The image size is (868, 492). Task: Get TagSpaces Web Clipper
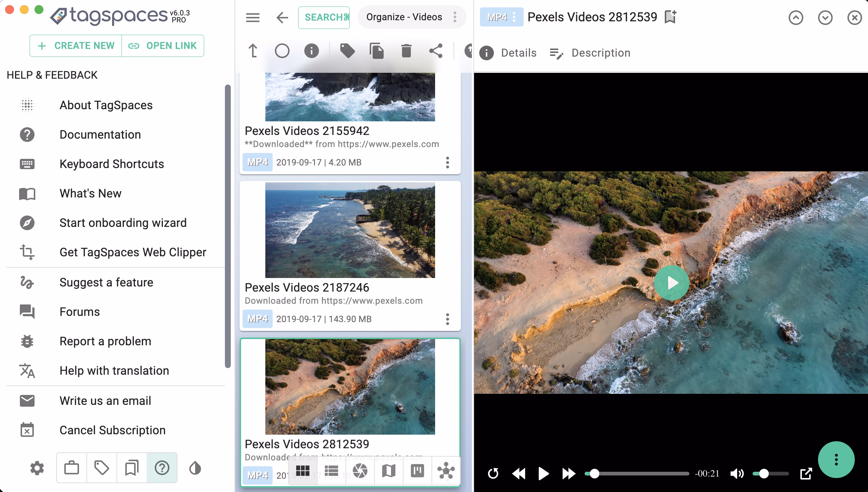[116, 252]
